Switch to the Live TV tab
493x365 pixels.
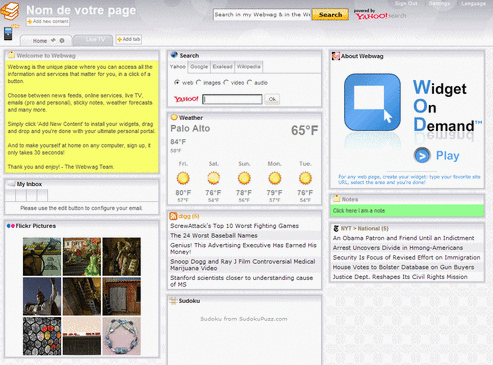94,40
